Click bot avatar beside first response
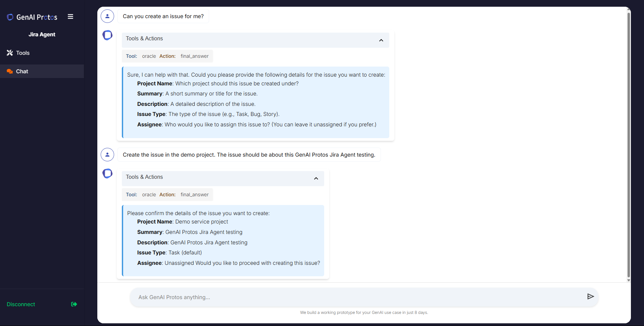Screen dimensions: 644x326 click(x=107, y=35)
